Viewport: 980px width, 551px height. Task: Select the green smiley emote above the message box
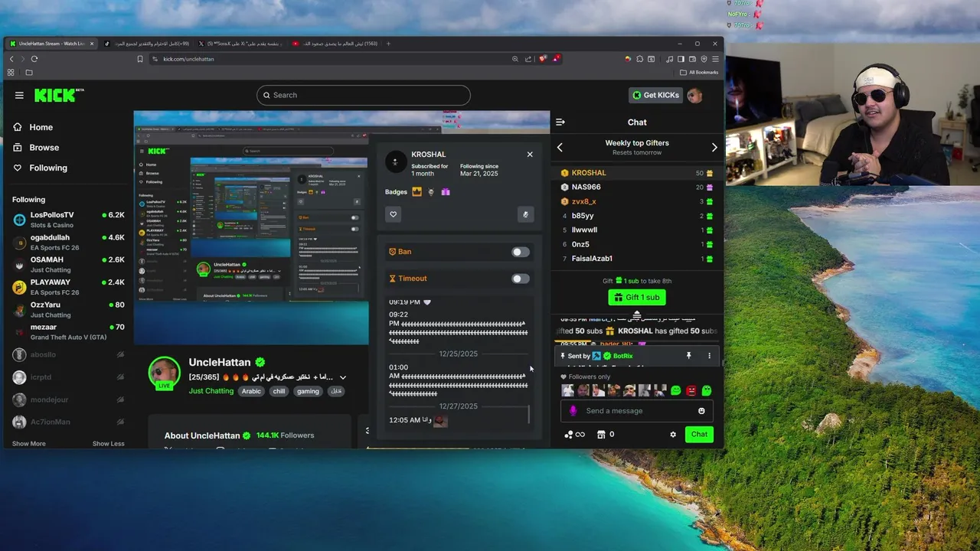[676, 390]
